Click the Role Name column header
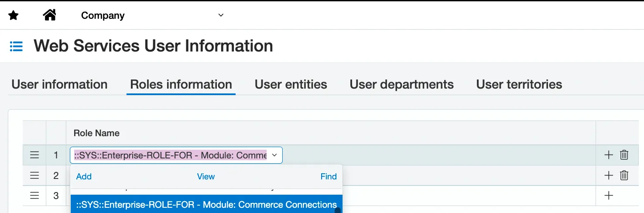The image size is (644, 213). (331, 133)
